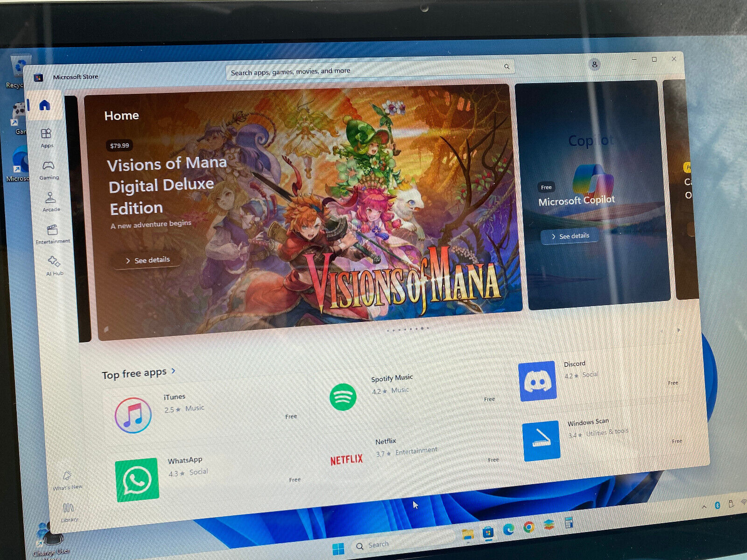Click See details for Microsoft Copilot
The width and height of the screenshot is (747, 560).
570,236
